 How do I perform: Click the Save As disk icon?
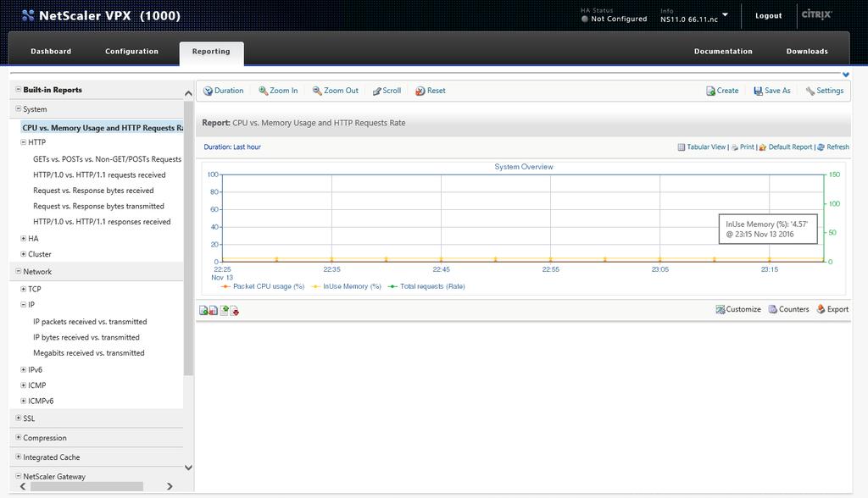(758, 91)
